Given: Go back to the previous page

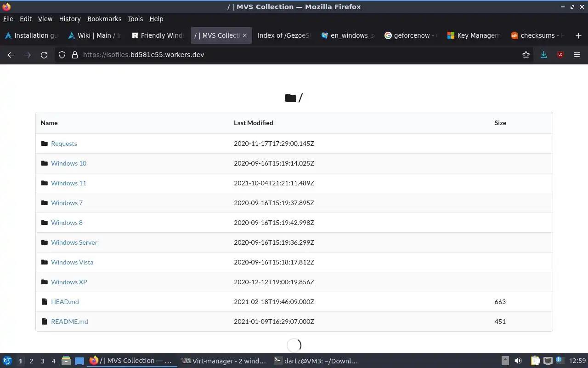Looking at the screenshot, I should point(11,55).
